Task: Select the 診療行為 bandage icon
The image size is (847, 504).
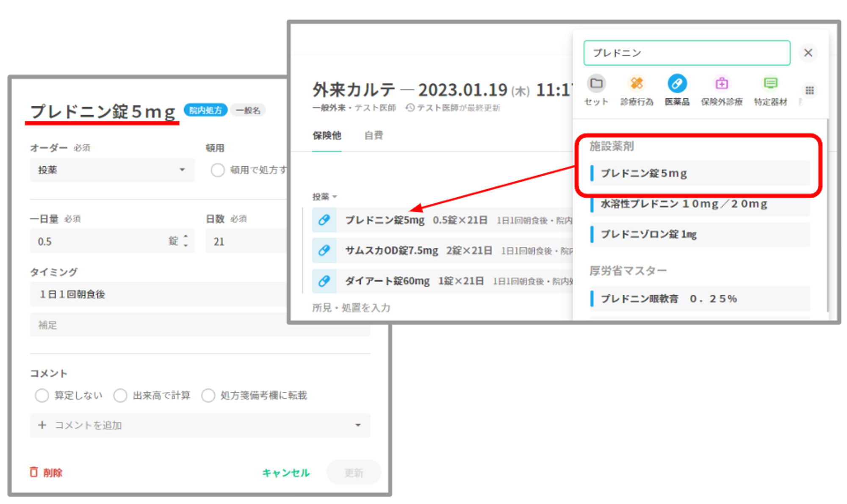Action: [637, 83]
